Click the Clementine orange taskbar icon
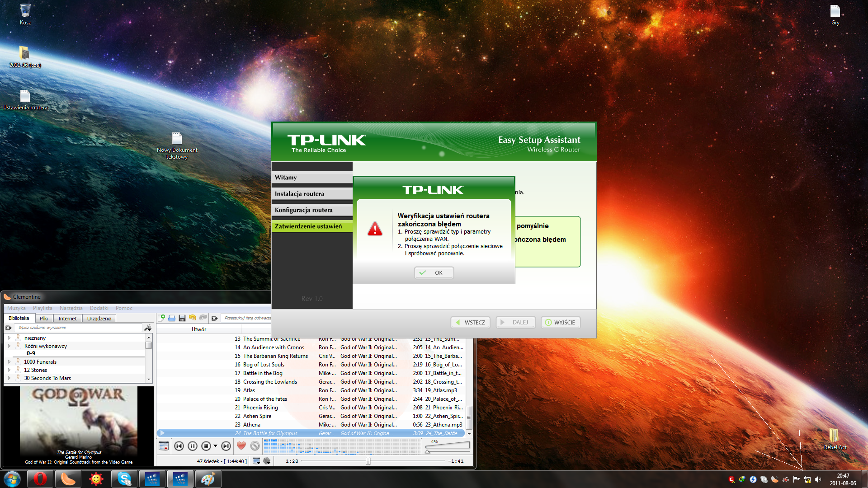 coord(68,479)
